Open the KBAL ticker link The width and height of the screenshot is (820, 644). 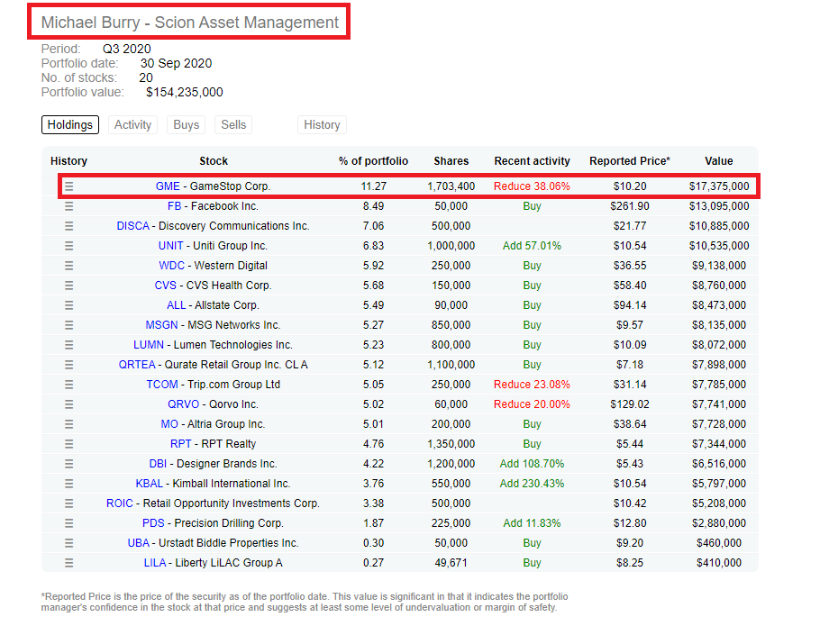pos(149,484)
